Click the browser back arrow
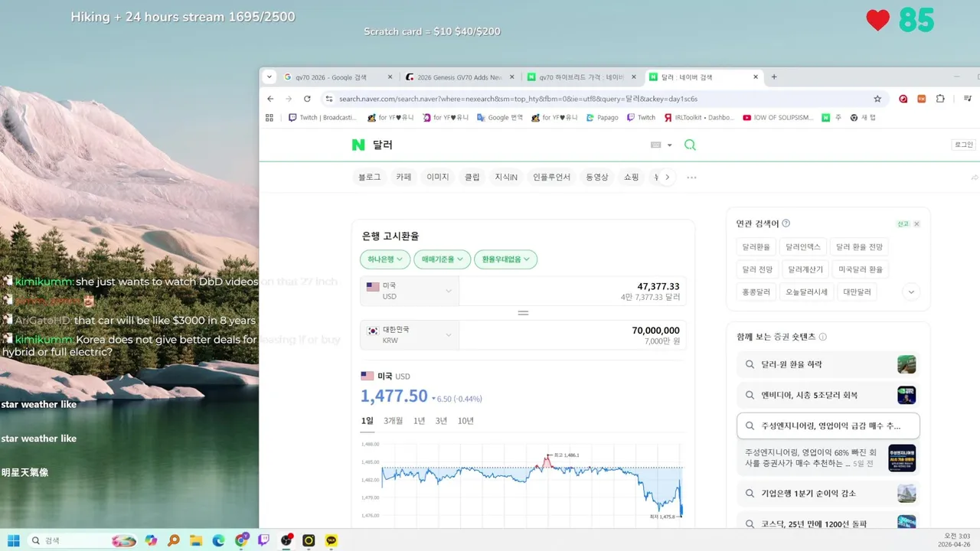980x551 pixels. [x=270, y=99]
